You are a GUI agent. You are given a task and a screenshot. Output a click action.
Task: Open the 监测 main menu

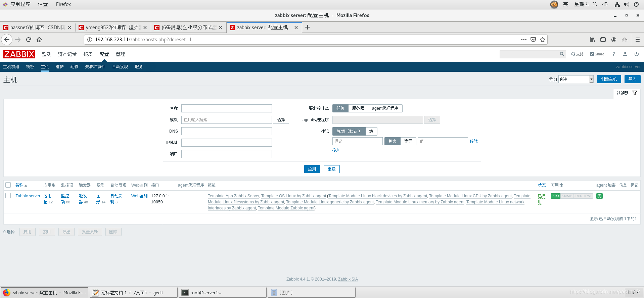(x=46, y=54)
